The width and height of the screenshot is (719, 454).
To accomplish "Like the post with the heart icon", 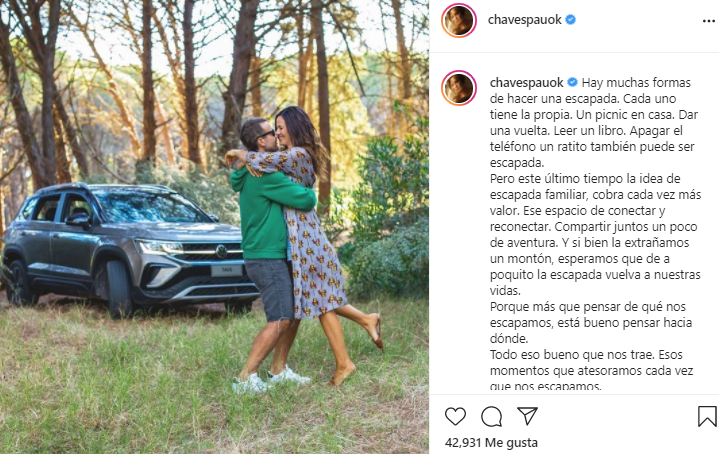I will 455,416.
